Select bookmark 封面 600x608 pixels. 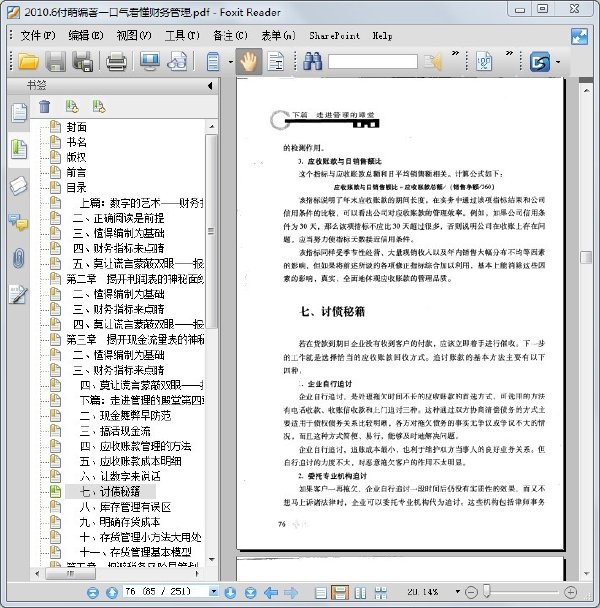point(76,127)
